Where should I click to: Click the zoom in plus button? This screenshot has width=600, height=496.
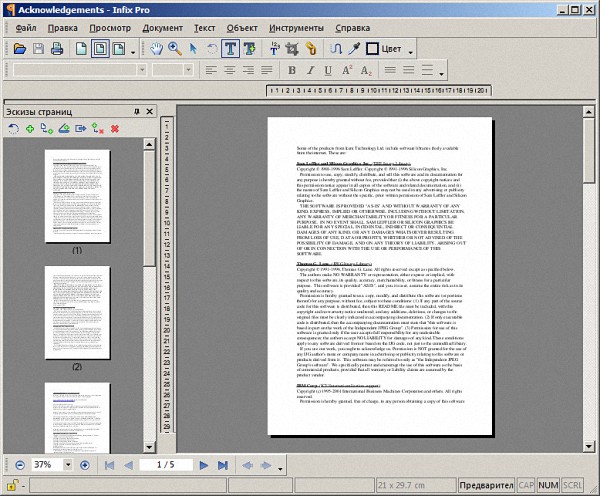tap(84, 465)
